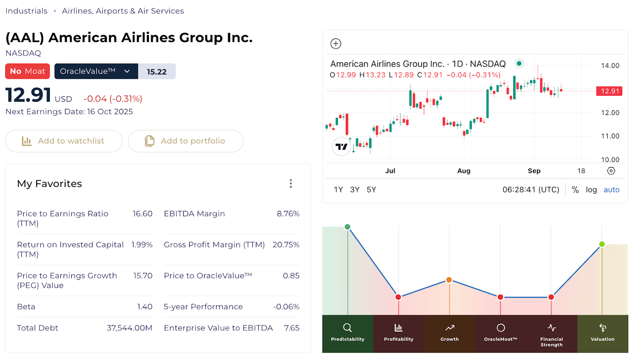Click the plus compare icon above chart
Screen dimensions: 644x363
point(335,43)
